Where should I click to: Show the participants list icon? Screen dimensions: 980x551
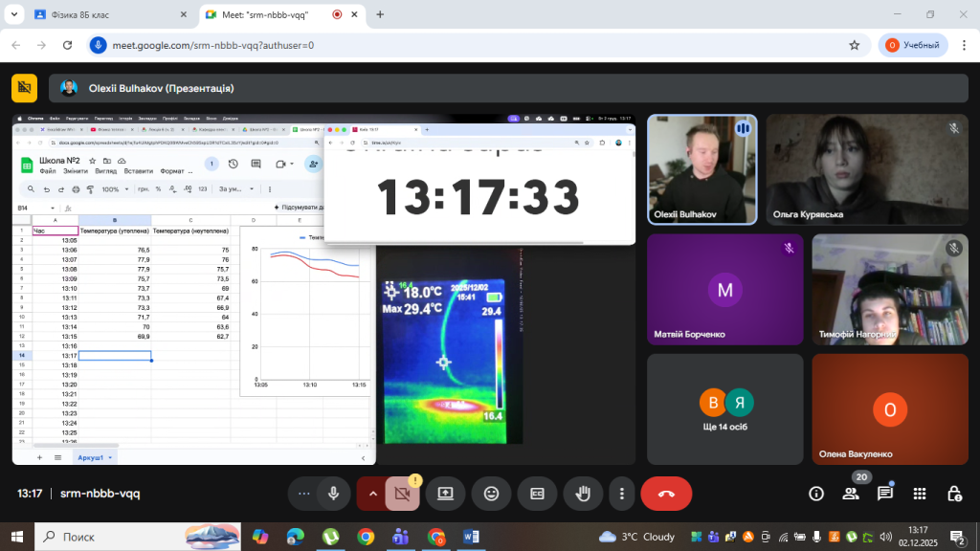click(x=850, y=494)
